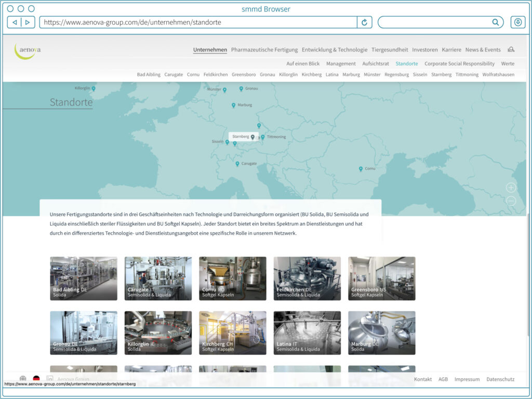
Task: Choose the German flag language icon
Action: (x=36, y=378)
